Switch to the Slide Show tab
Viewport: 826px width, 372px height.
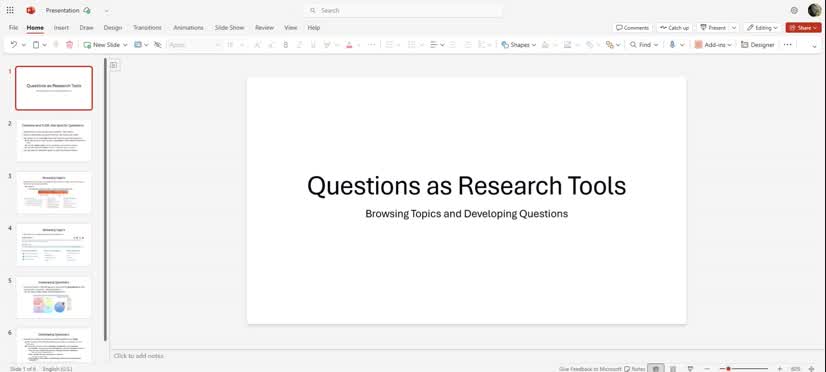[x=229, y=27]
